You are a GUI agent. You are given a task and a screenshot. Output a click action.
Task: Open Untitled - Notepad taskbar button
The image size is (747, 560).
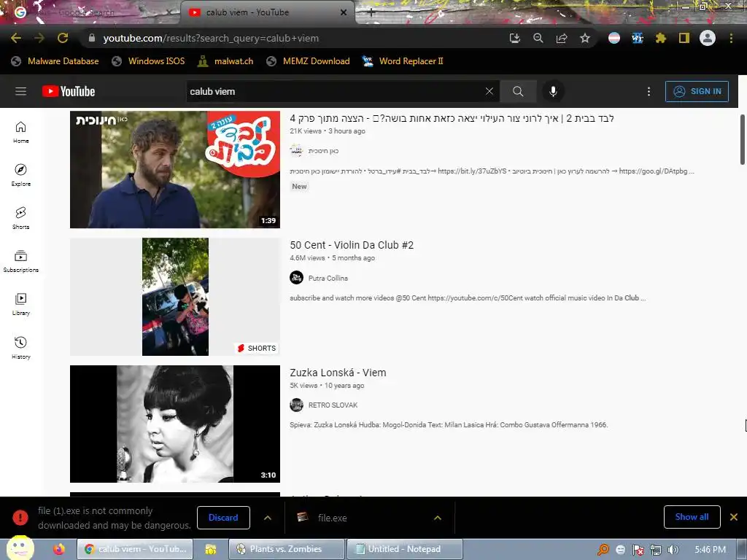(404, 549)
